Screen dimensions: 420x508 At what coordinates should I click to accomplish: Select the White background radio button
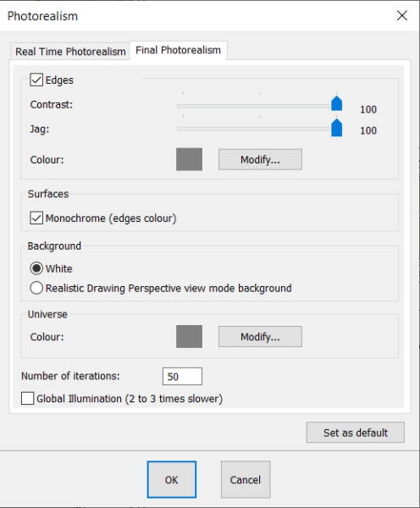point(36,268)
